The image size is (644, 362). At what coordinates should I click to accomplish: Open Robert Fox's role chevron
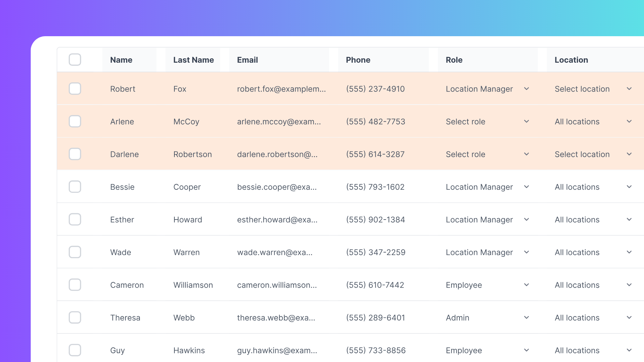coord(526,89)
